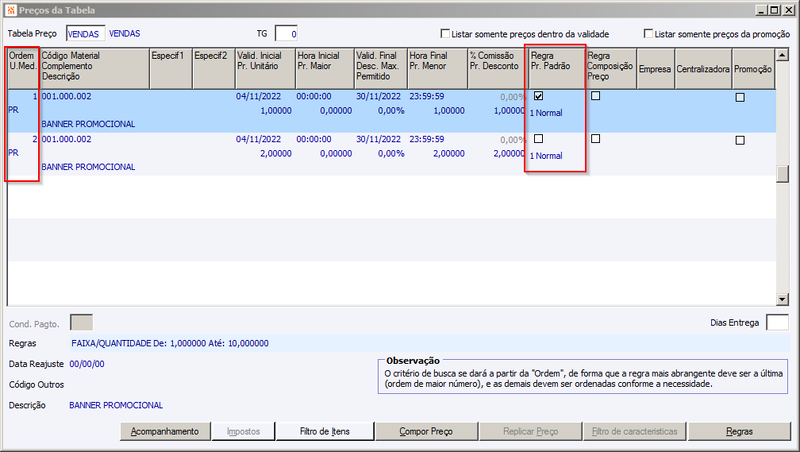800x452 pixels.
Task: Click the Acompanhamento button
Action: click(165, 432)
